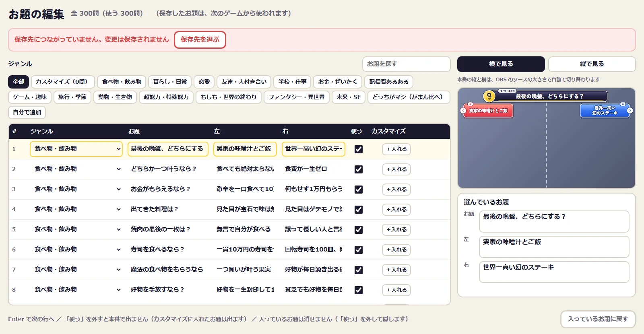Click the yellow Q badge in preview
Screen dimensions: 644x334
pyautogui.click(x=489, y=96)
